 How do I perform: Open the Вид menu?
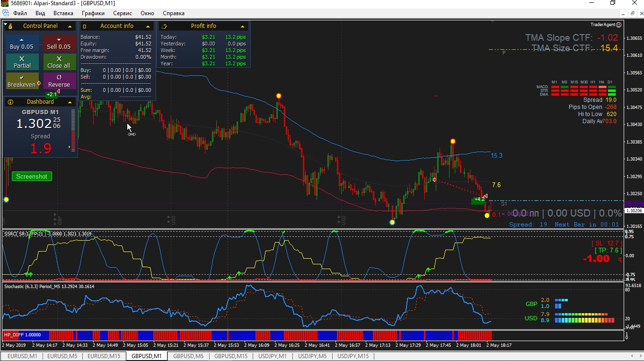(40, 13)
